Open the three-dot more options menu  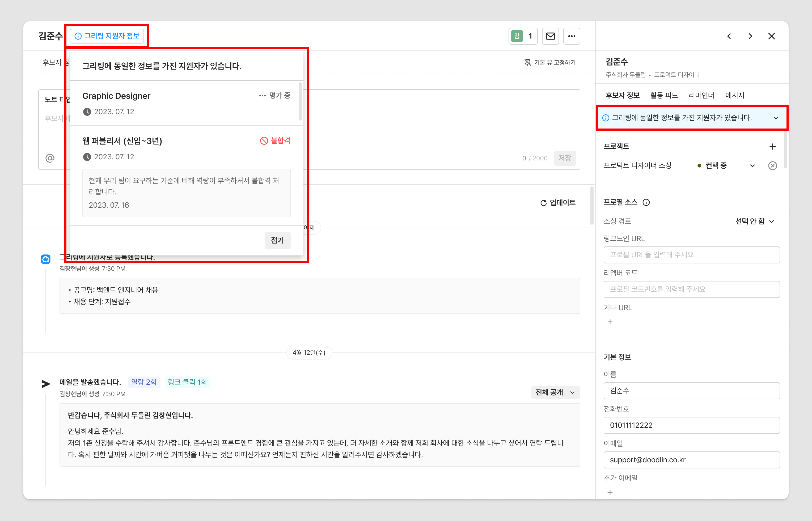click(571, 36)
